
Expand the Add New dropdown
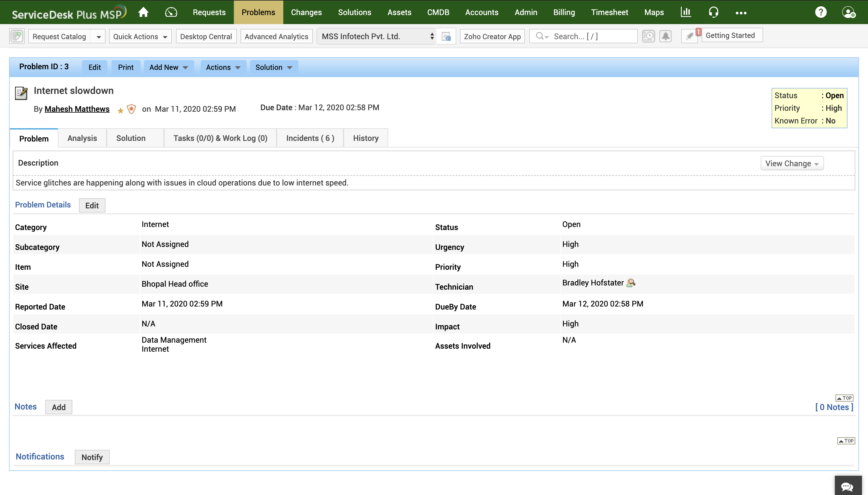coord(168,67)
